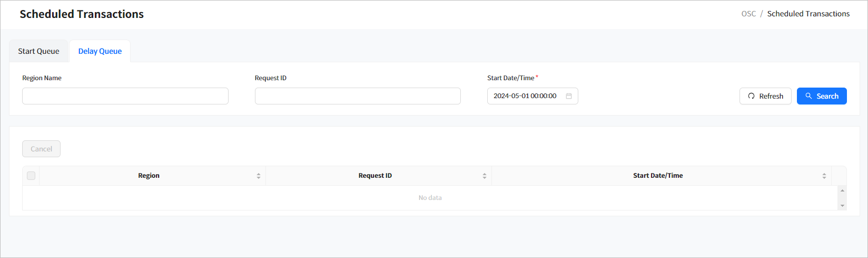
Task: Switch to the Start Queue tab
Action: tap(38, 51)
